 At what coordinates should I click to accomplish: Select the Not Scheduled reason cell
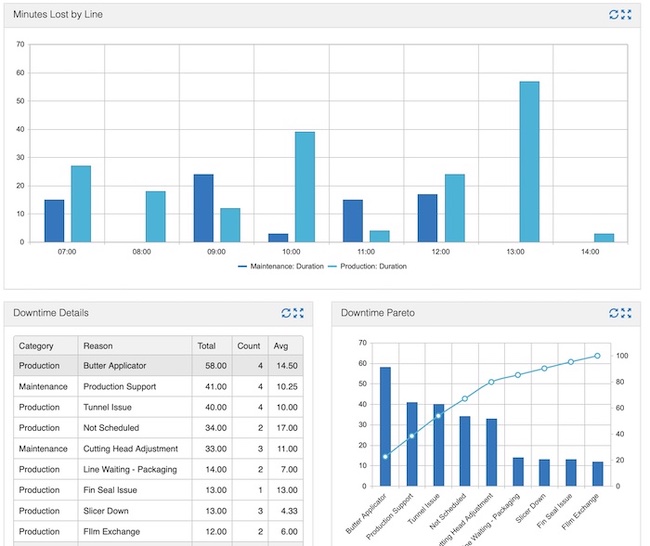pos(135,428)
